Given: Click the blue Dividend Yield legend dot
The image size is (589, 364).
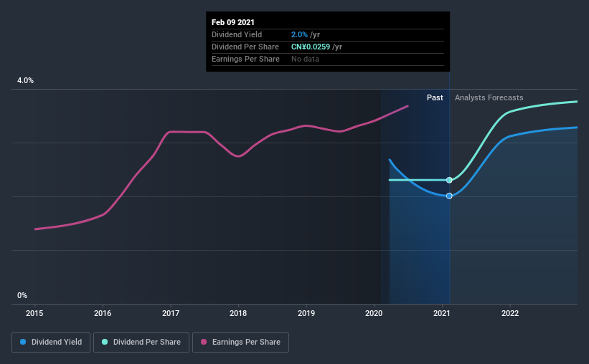Looking at the screenshot, I should coord(23,342).
